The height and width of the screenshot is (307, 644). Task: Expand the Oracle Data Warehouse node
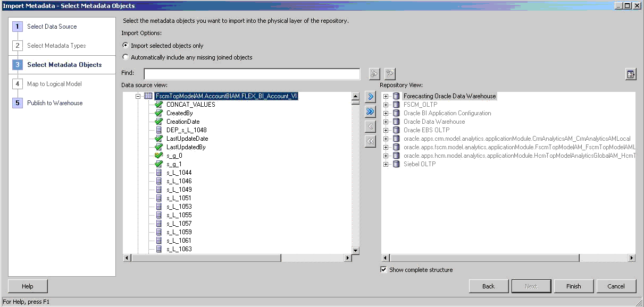click(386, 122)
